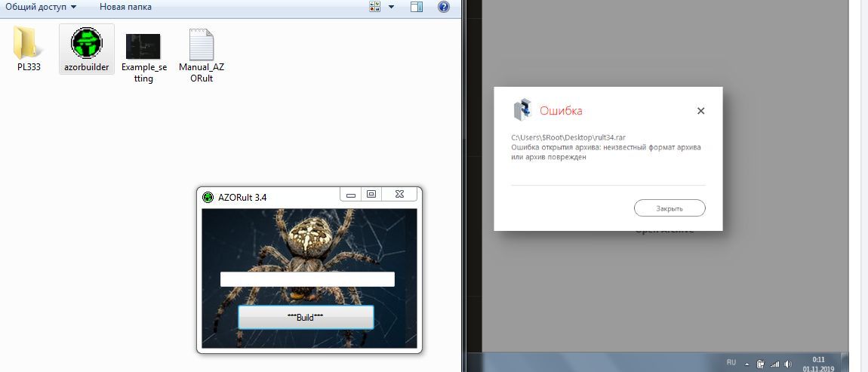Click the RU language indicator in tray

click(731, 363)
